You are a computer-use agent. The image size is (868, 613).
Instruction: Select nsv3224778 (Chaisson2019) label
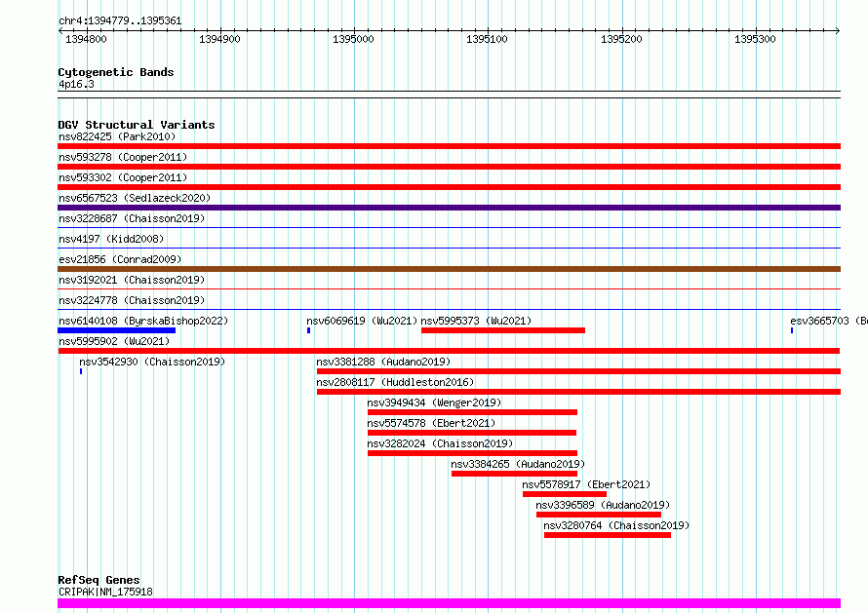point(132,300)
